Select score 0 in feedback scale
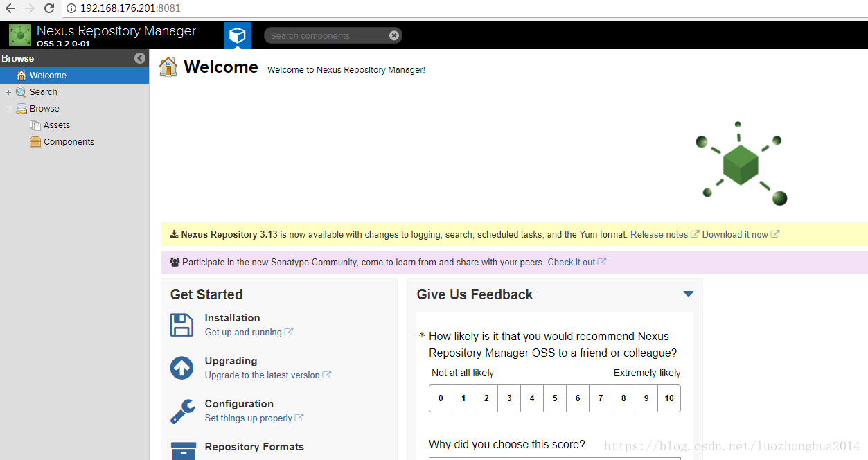Image resolution: width=868 pixels, height=460 pixels. click(x=441, y=398)
